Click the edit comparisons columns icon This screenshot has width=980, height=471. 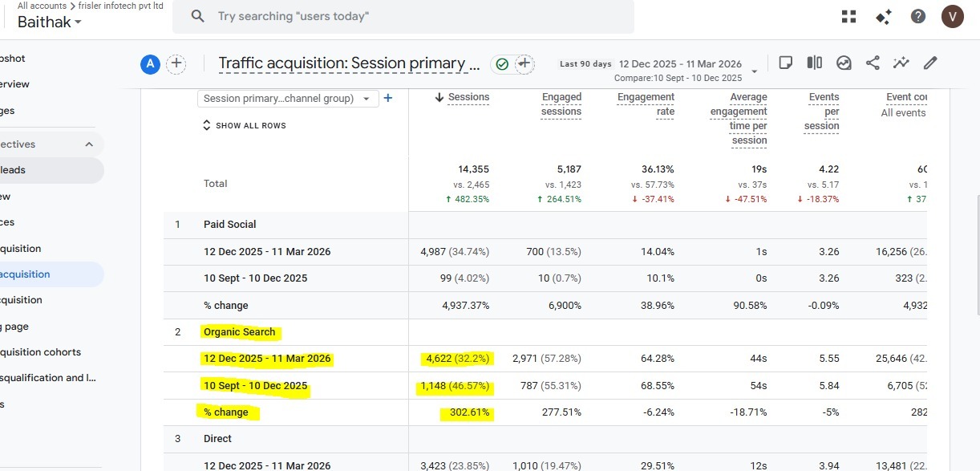(815, 63)
